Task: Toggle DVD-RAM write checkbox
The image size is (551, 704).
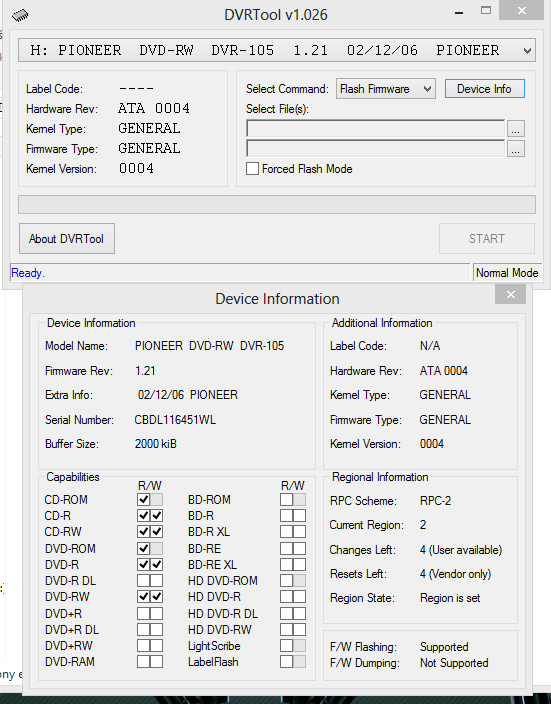Action: point(156,661)
